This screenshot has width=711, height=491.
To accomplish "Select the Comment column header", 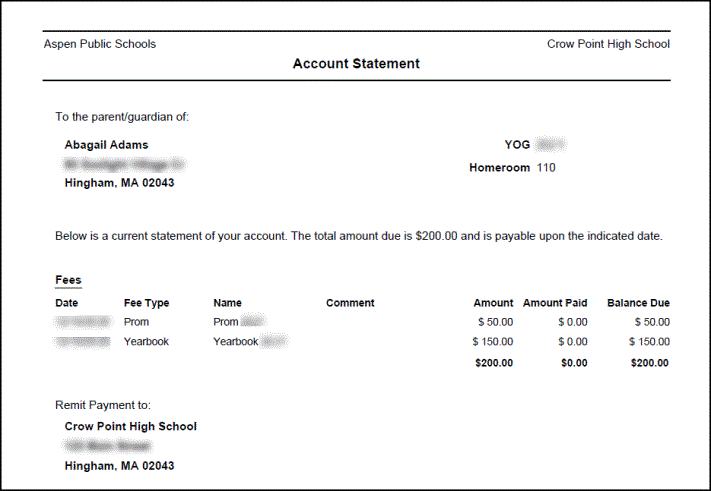I will point(350,303).
